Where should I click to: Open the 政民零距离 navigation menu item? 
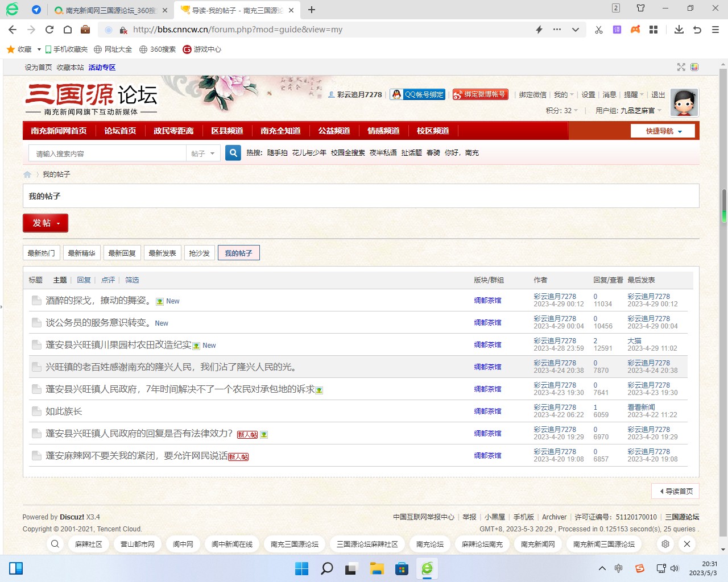173,131
